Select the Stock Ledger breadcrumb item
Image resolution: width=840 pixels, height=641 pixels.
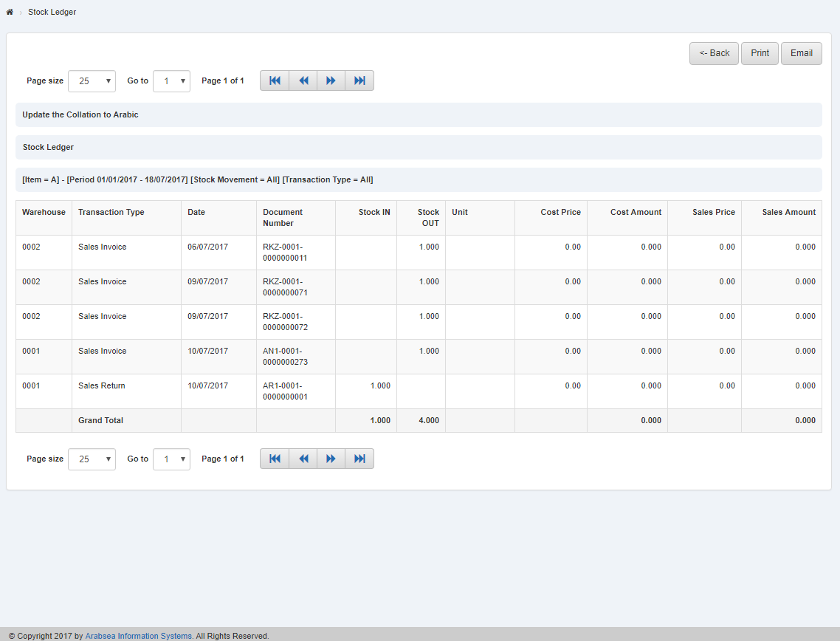[52, 11]
